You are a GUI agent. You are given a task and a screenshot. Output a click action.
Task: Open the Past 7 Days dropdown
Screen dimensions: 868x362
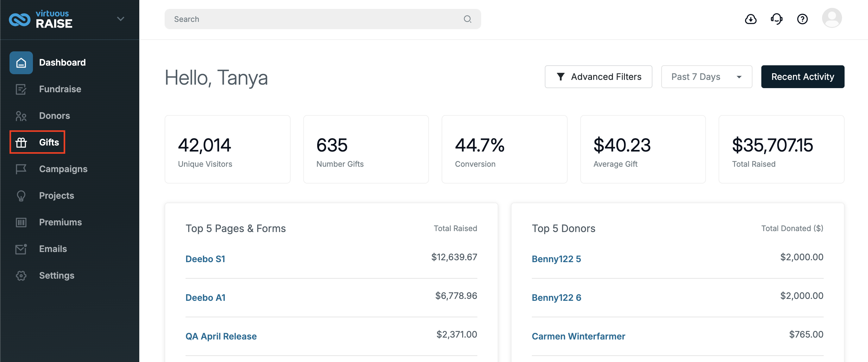point(706,77)
